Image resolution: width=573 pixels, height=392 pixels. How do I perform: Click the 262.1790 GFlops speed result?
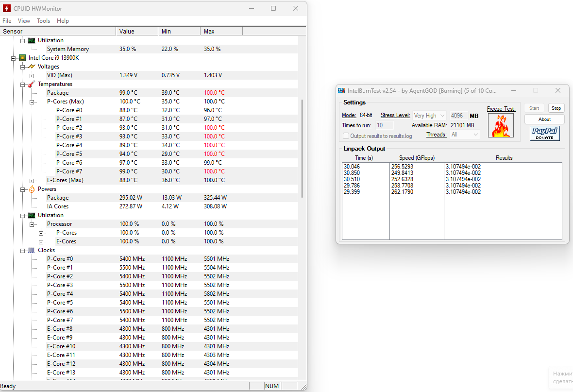(403, 192)
